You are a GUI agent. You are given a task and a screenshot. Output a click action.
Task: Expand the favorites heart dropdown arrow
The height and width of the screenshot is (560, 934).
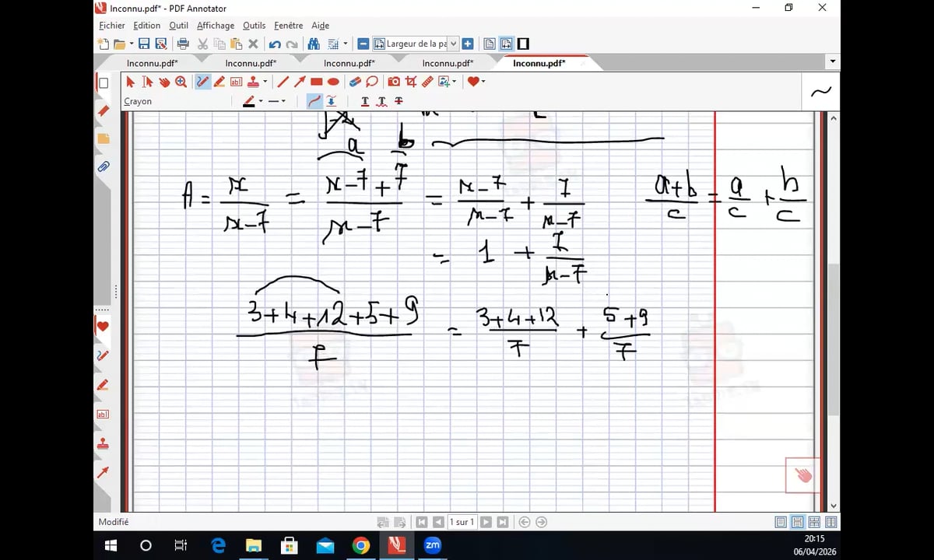(x=483, y=82)
